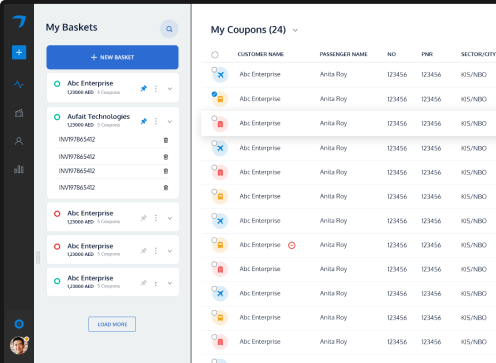Click the search icon beside My Baskets
Screen dimensions: 496x363
[x=169, y=29]
